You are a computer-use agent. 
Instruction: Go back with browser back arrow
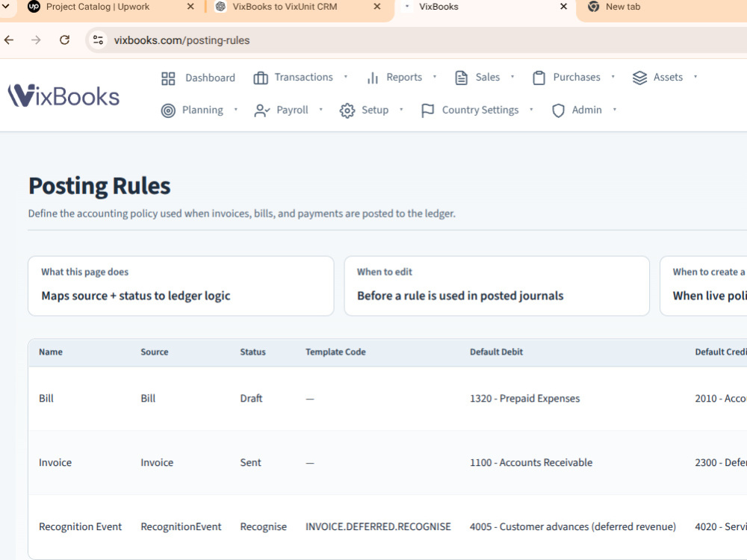[x=9, y=40]
